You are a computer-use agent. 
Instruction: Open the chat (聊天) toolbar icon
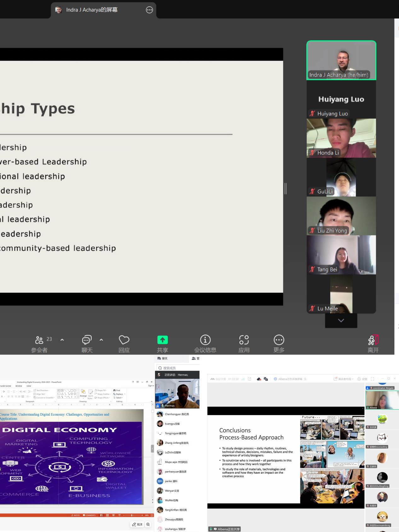pos(87,340)
